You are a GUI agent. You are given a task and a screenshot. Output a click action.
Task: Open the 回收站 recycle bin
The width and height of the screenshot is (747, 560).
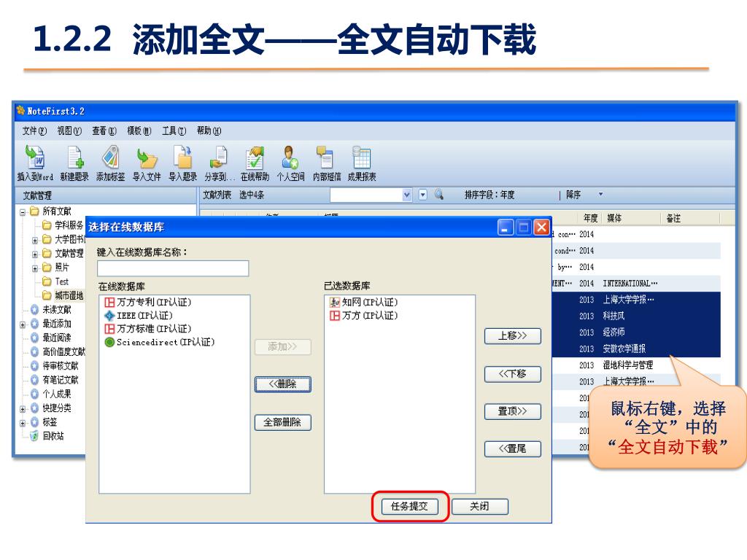[47, 436]
